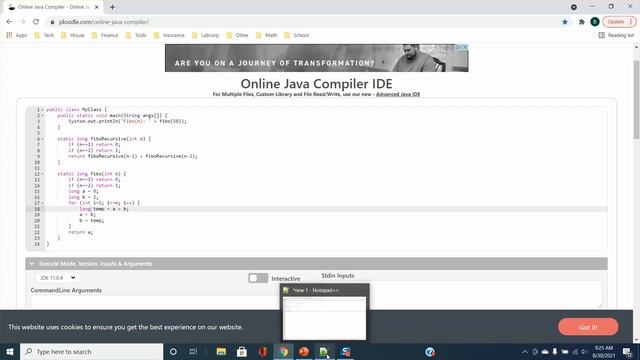Open the Other bookmarks folder

click(x=238, y=35)
